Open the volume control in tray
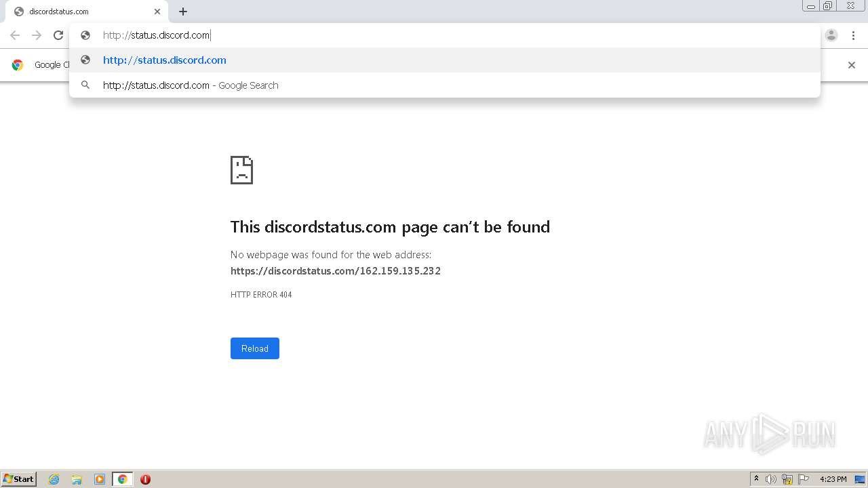Screen dimensions: 868x488 click(x=771, y=479)
